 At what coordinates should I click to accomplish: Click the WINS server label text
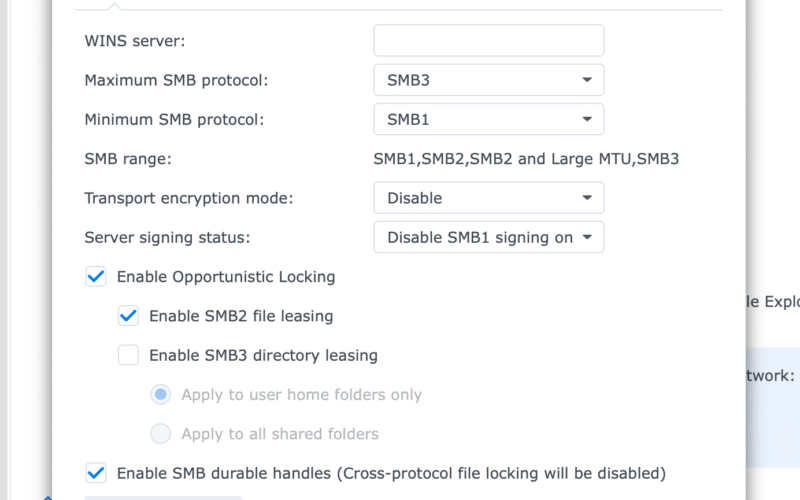pos(135,41)
